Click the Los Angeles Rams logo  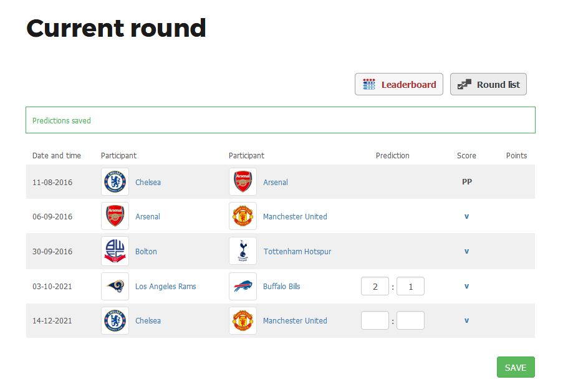pyautogui.click(x=115, y=286)
